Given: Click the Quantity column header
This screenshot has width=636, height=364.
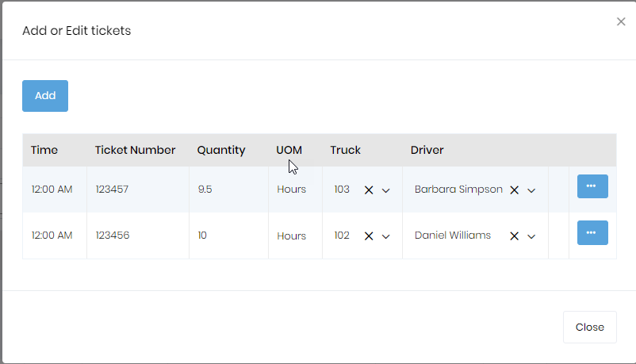Looking at the screenshot, I should [221, 150].
